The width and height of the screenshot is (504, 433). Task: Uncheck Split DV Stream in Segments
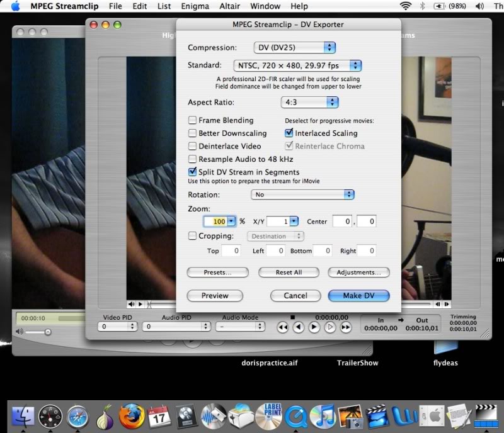click(x=192, y=172)
